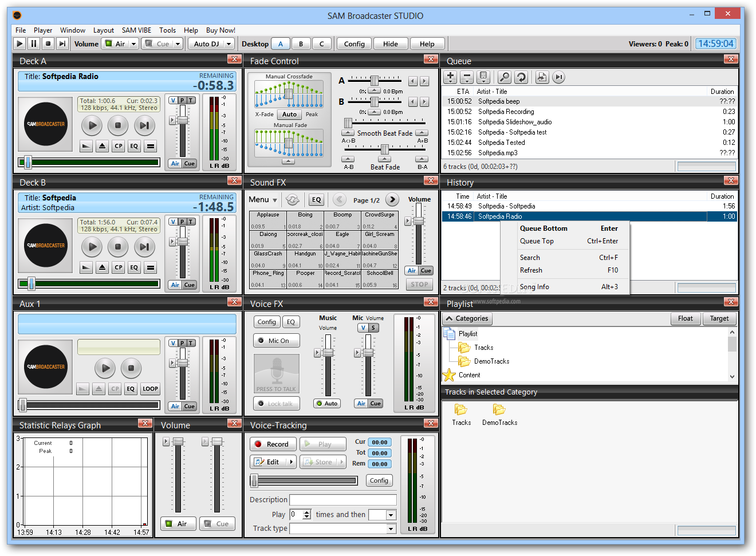Open the Player menu
Image resolution: width=756 pixels, height=556 pixels.
click(43, 30)
